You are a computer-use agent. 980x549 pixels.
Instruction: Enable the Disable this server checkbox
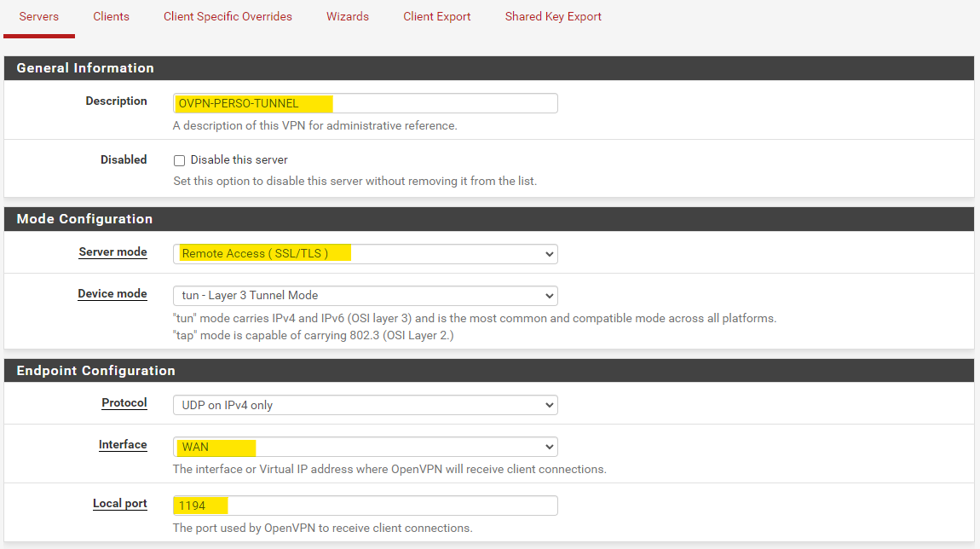coord(180,160)
